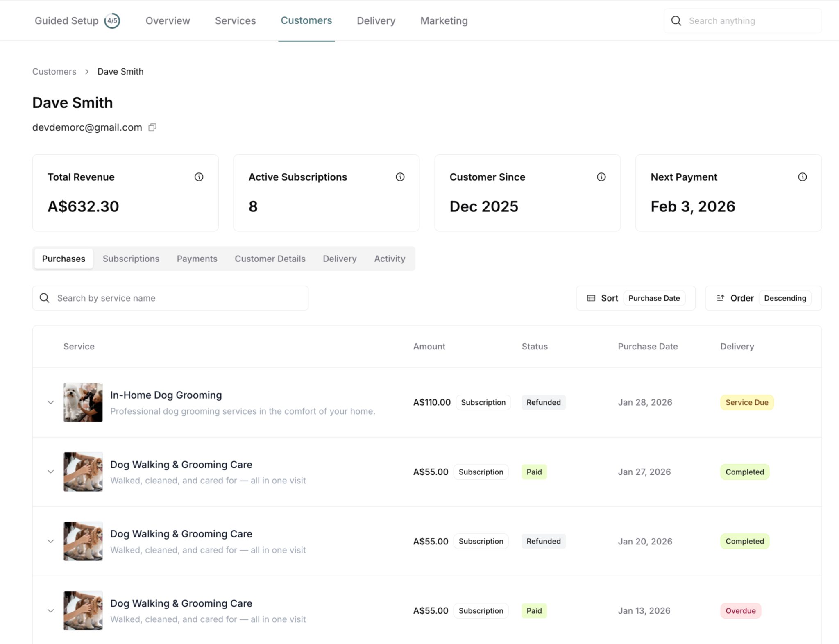Click the Customer Since info icon

click(x=601, y=177)
